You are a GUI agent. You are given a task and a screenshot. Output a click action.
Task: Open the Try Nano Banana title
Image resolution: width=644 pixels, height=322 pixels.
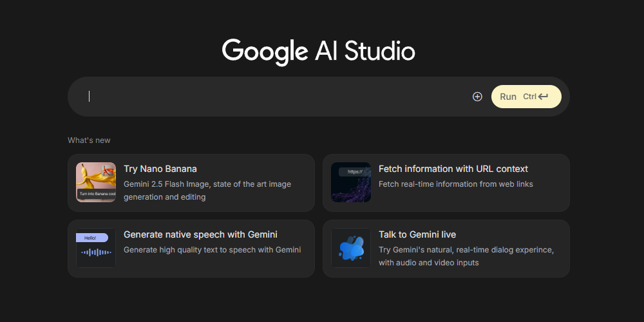click(160, 169)
